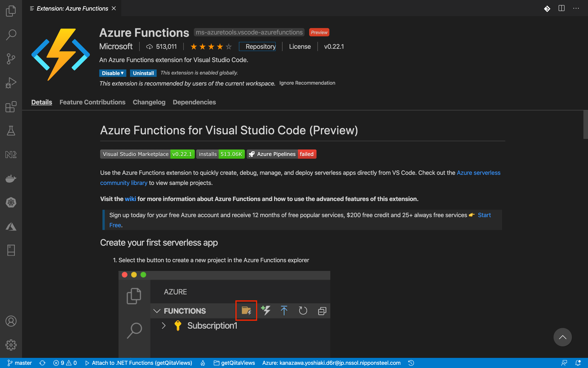Click the master branch in status bar
The image size is (588, 368).
pyautogui.click(x=20, y=363)
